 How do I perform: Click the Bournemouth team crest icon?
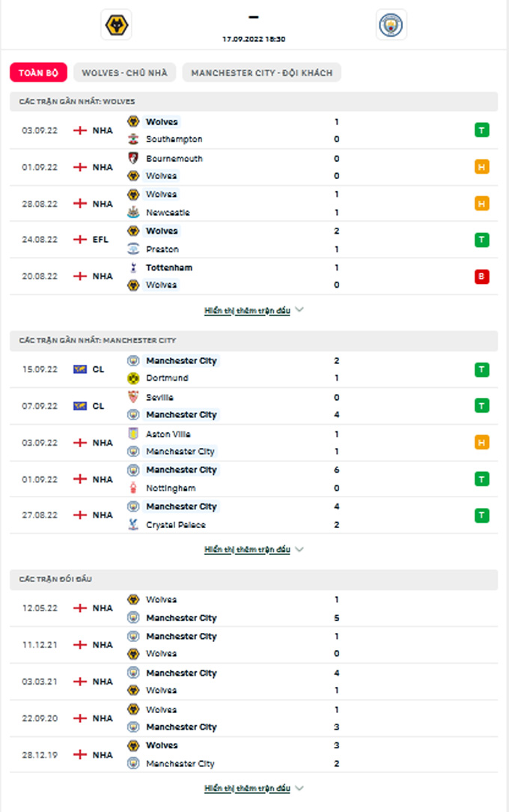pos(133,158)
